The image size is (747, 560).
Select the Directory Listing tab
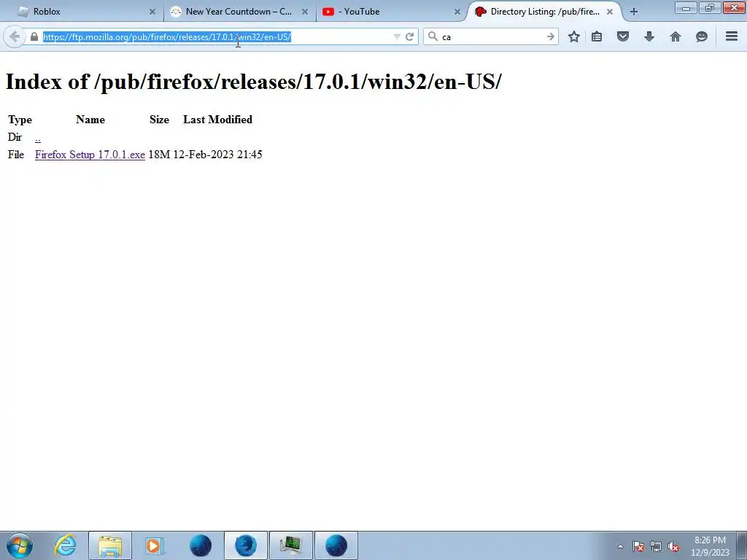pos(544,12)
